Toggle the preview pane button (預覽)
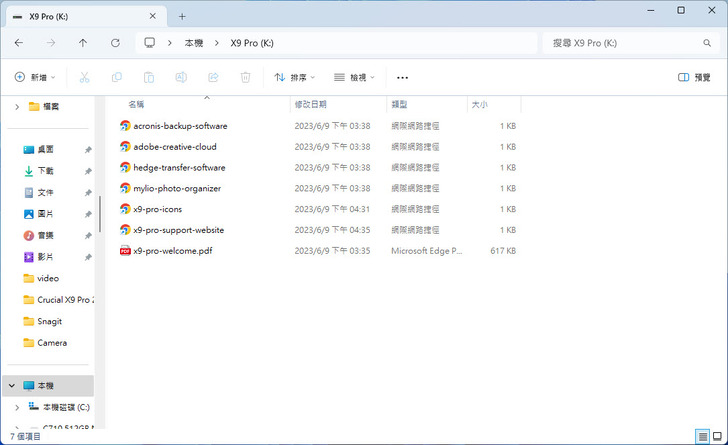Image resolution: width=728 pixels, height=445 pixels. (694, 77)
